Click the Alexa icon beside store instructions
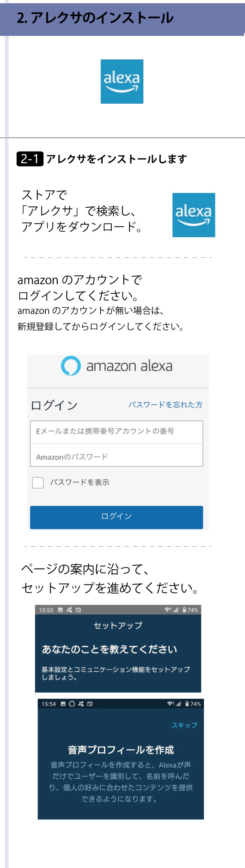Image resolution: width=245 pixels, height=868 pixels. 193,215
